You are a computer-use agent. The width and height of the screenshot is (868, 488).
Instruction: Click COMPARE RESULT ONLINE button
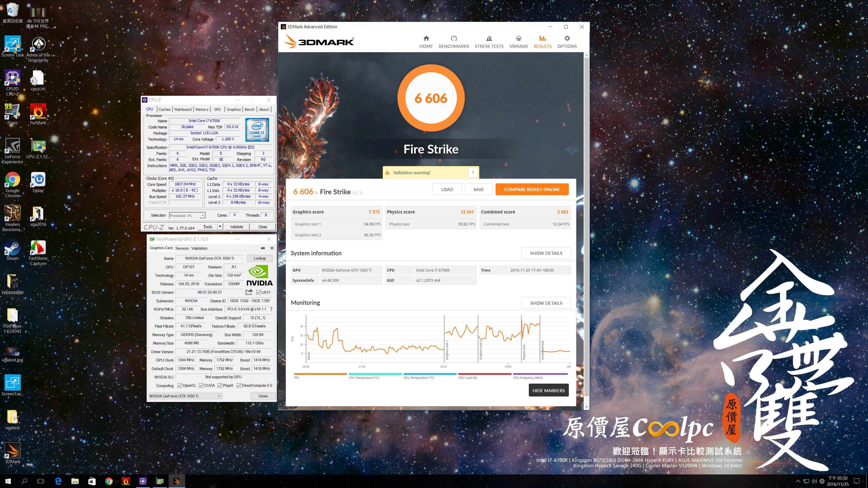532,189
